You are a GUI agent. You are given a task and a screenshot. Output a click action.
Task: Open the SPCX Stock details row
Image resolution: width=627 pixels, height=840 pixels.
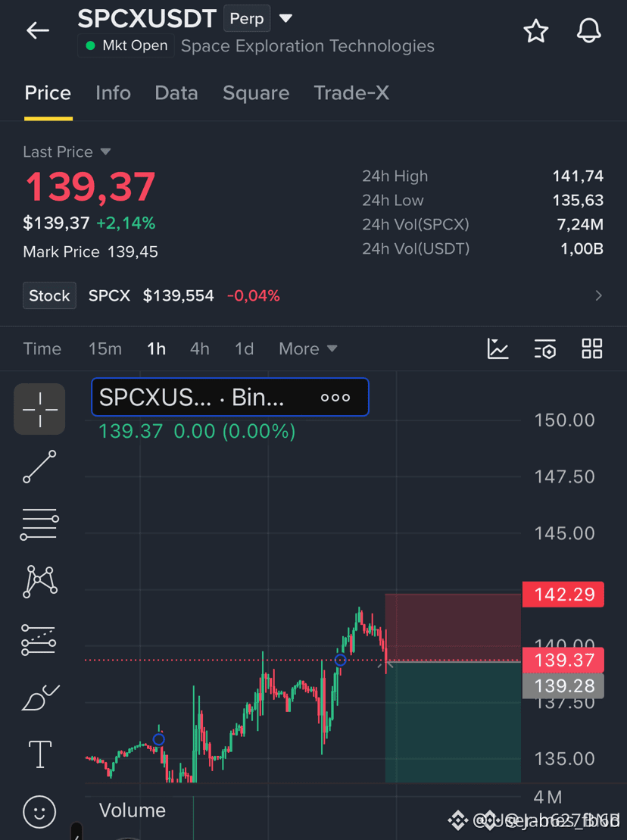[313, 295]
